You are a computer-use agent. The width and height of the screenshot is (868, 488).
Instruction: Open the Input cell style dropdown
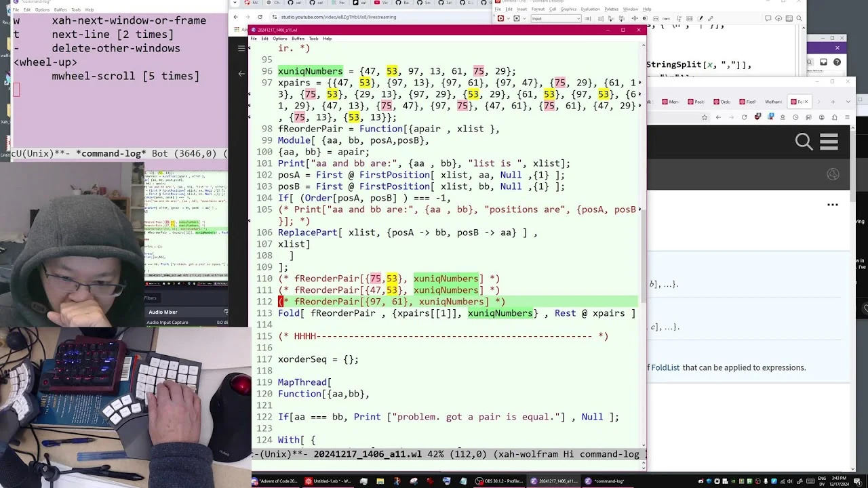click(x=556, y=18)
